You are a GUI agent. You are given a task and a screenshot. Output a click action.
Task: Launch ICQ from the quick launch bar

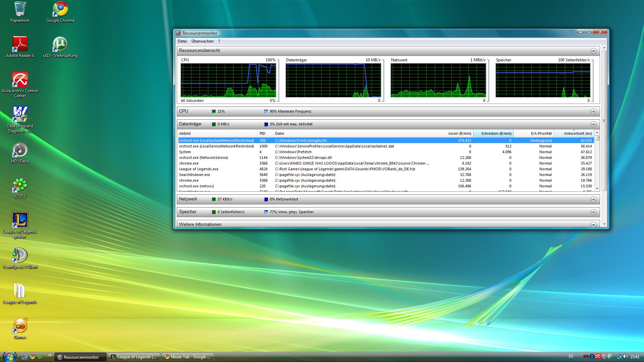point(40,357)
